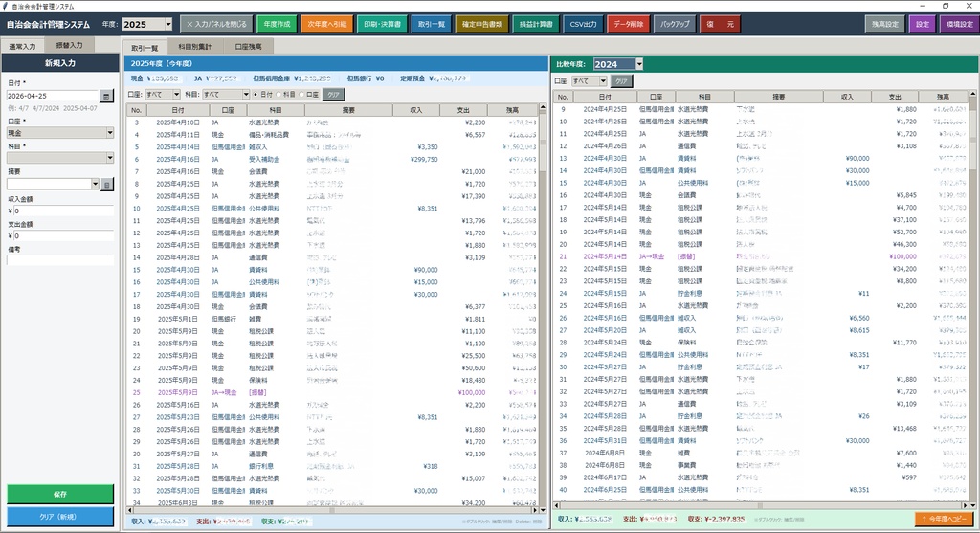Select comparison row No. 37 雑費
Image resolution: width=980 pixels, height=533 pixels.
(x=761, y=453)
